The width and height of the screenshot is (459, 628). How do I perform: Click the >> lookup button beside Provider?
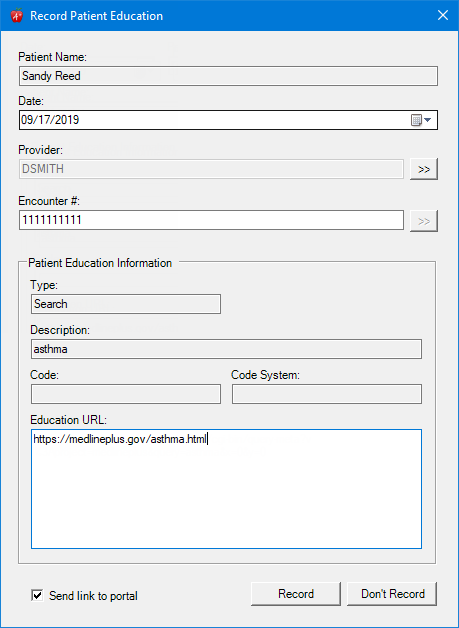[x=424, y=169]
